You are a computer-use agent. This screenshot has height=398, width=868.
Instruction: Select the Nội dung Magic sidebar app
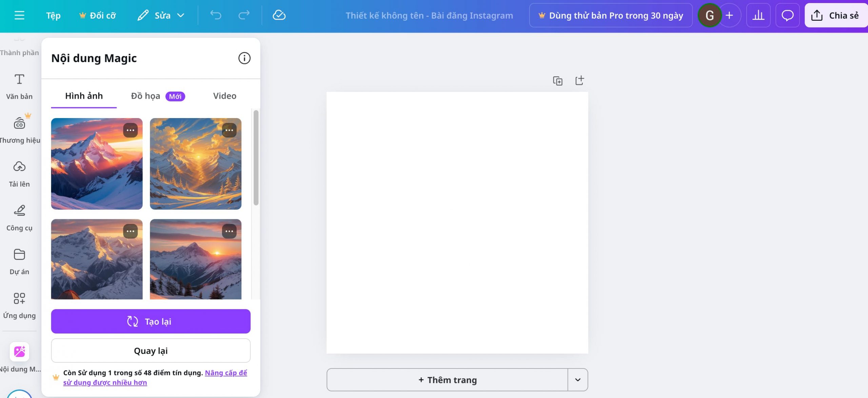pos(19,358)
